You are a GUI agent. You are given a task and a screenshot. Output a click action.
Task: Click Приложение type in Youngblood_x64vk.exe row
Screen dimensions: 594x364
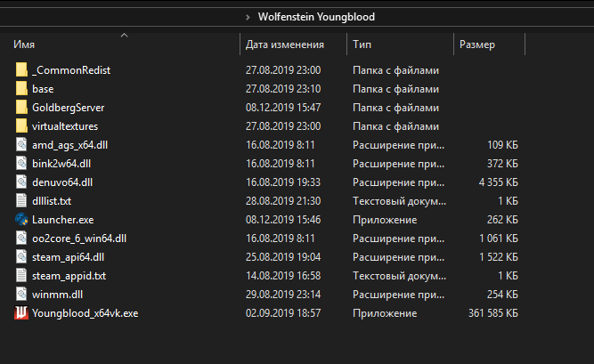point(385,313)
